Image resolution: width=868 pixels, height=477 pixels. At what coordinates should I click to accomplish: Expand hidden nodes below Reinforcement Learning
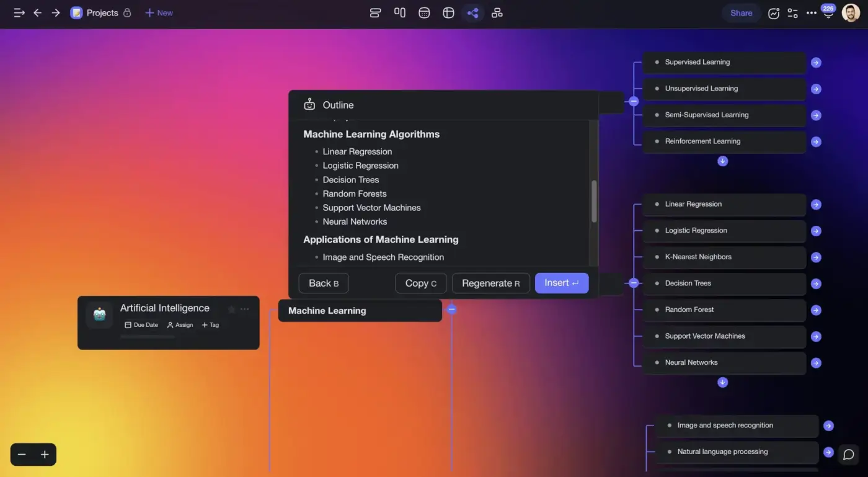coord(722,161)
